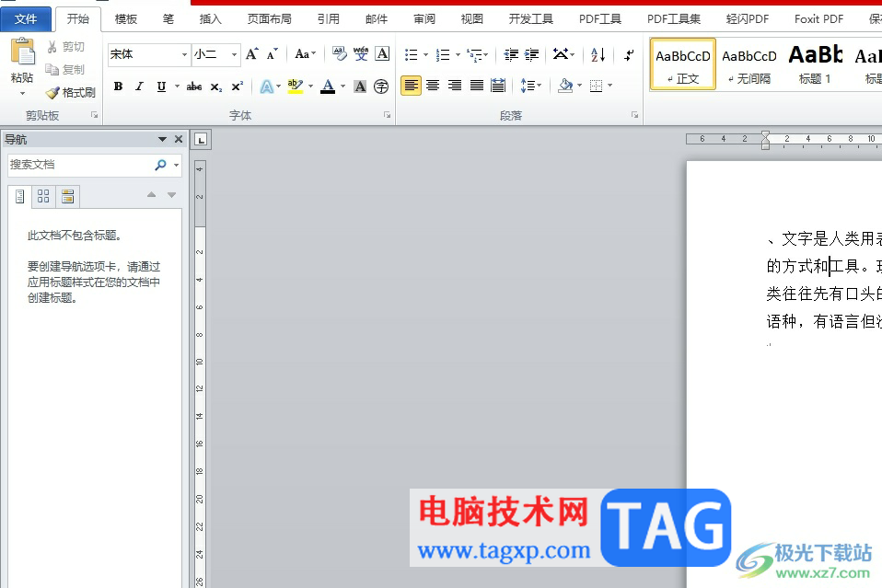This screenshot has height=588, width=882.
Task: Decrease font size with Shrink Font icon
Action: (x=273, y=54)
